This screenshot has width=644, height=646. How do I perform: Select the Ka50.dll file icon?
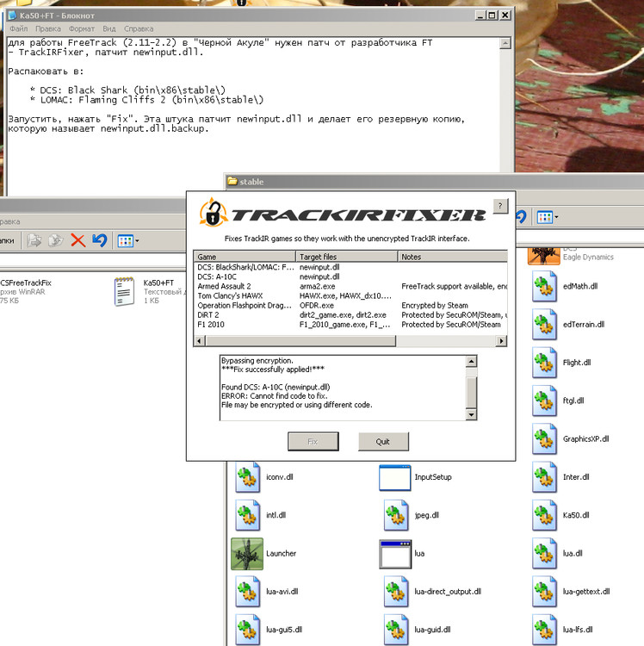click(544, 515)
